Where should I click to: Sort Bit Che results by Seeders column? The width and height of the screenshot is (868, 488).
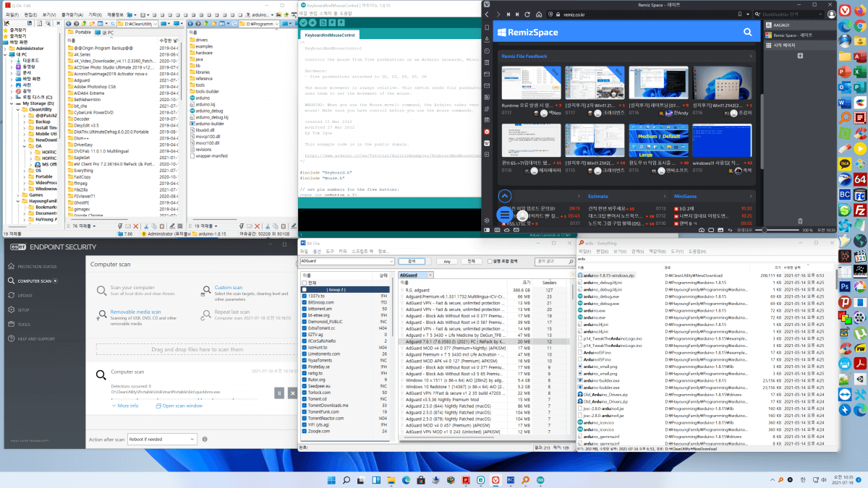549,283
